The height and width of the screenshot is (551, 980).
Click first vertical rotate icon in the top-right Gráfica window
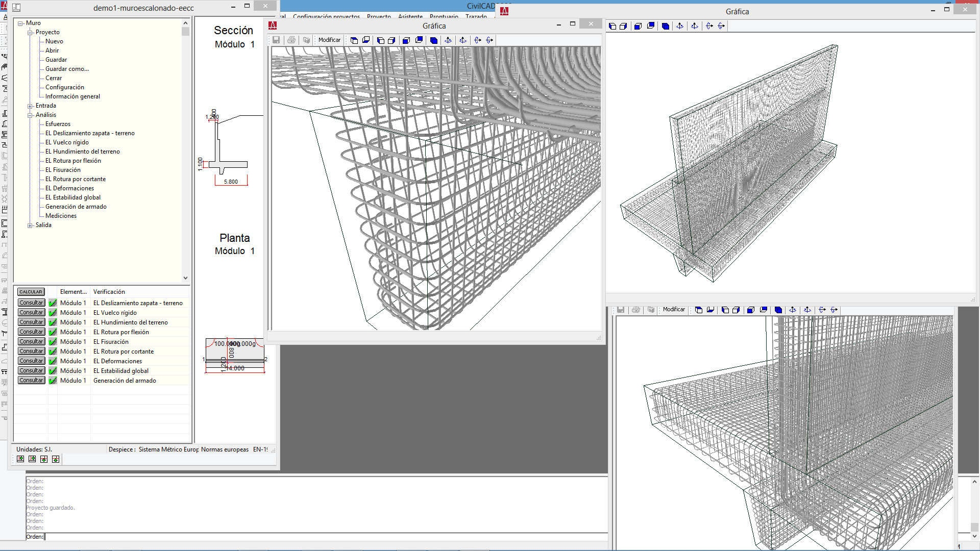[x=680, y=26]
